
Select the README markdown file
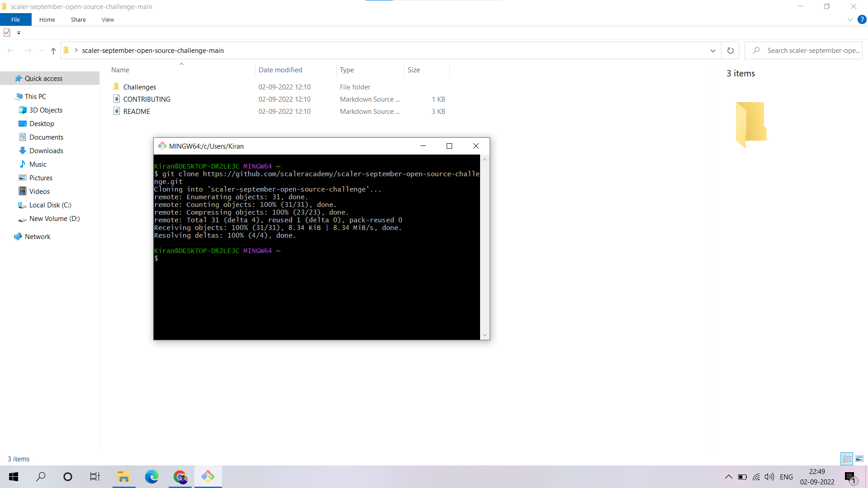(137, 111)
